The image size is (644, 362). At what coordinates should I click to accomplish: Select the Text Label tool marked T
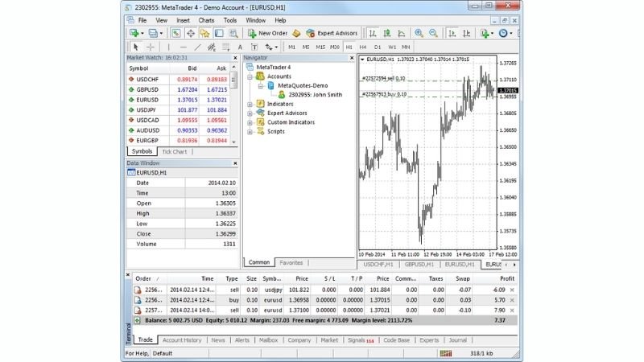pyautogui.click(x=254, y=47)
